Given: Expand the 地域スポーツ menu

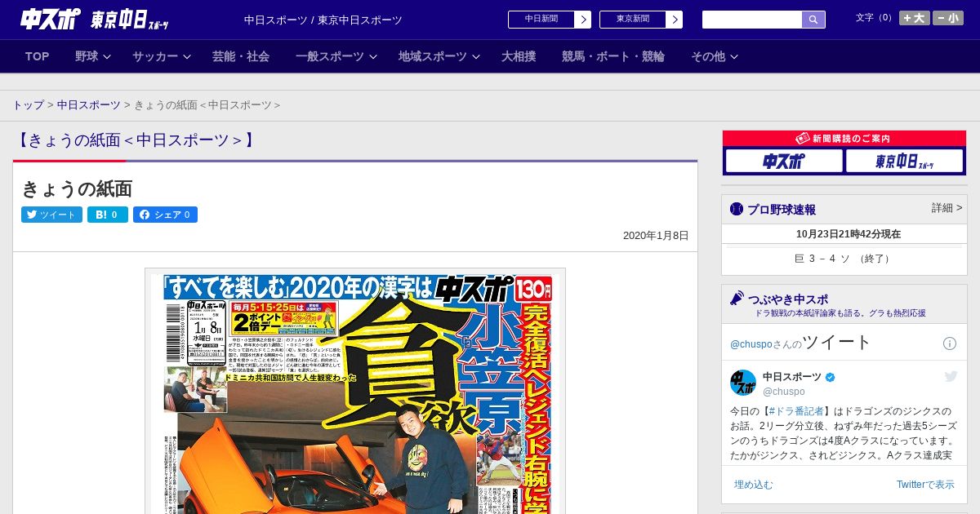Looking at the screenshot, I should [x=438, y=56].
